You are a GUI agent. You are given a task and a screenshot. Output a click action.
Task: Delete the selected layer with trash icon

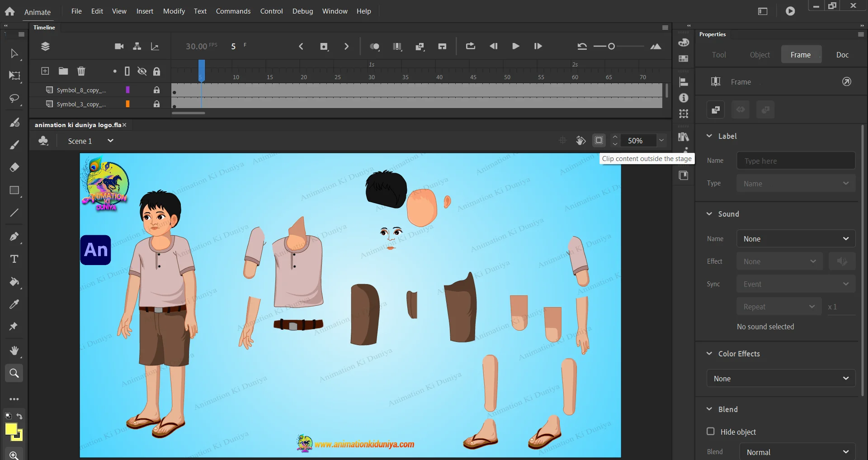click(x=81, y=71)
